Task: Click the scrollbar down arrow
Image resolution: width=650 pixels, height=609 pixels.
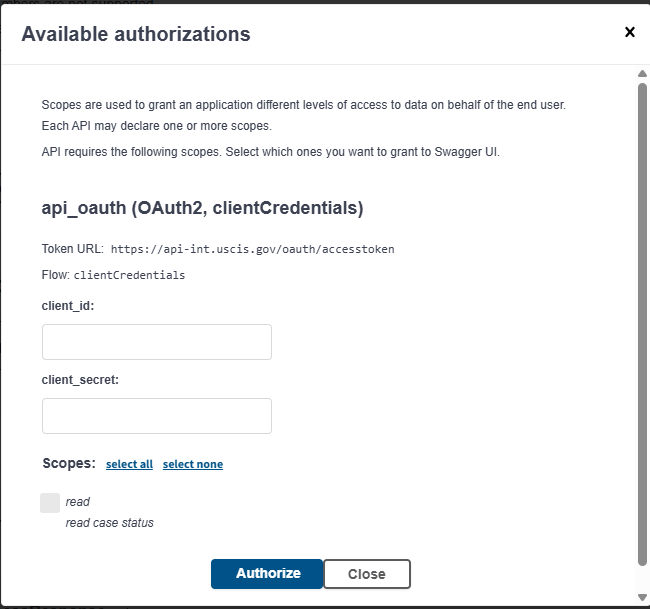Action: coord(642,598)
